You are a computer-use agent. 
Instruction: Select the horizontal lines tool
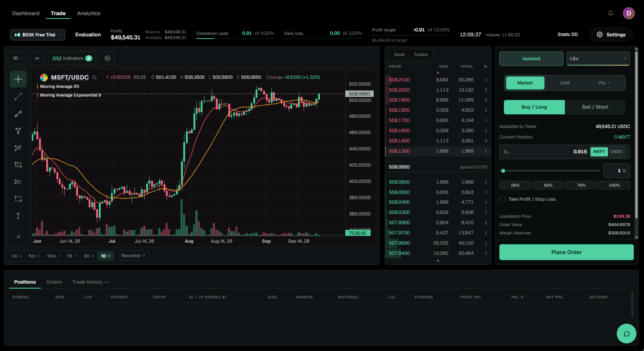click(18, 182)
